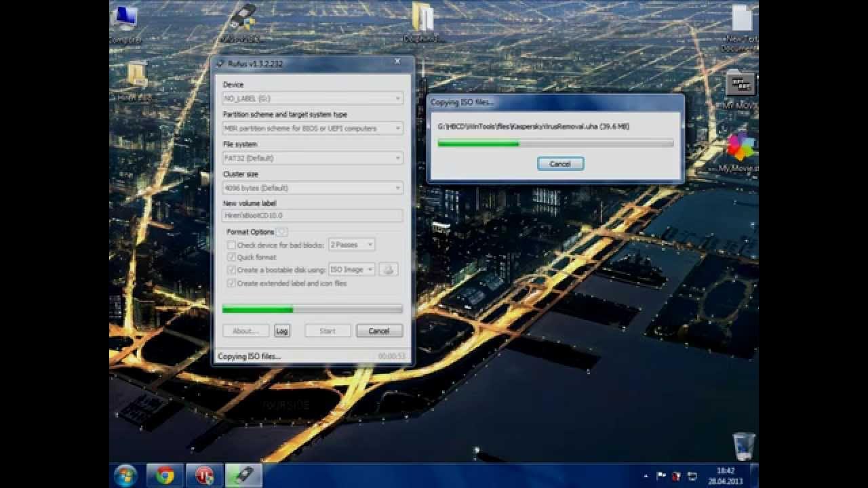Open the Recycle Bin
Screen dimensions: 868x488
click(743, 447)
